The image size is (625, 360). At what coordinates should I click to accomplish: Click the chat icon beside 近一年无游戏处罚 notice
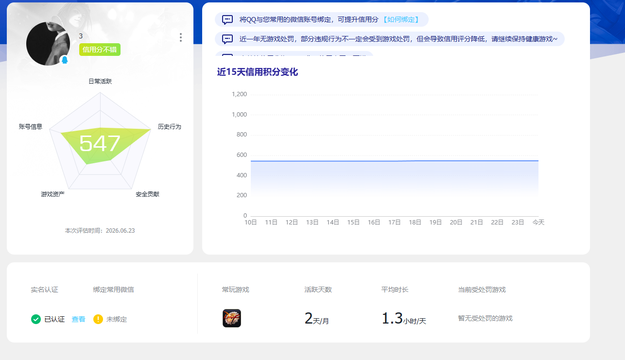click(x=227, y=39)
